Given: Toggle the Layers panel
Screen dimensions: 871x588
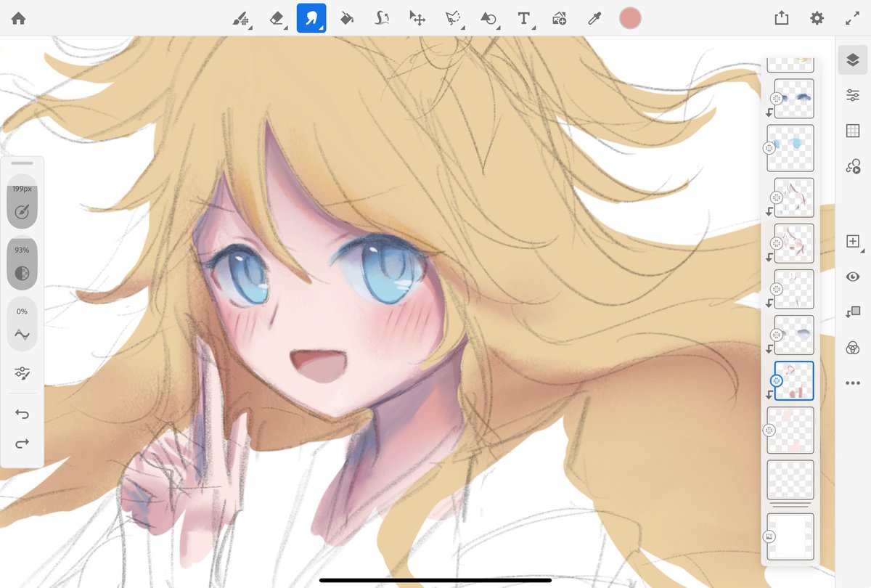Looking at the screenshot, I should coord(853,60).
